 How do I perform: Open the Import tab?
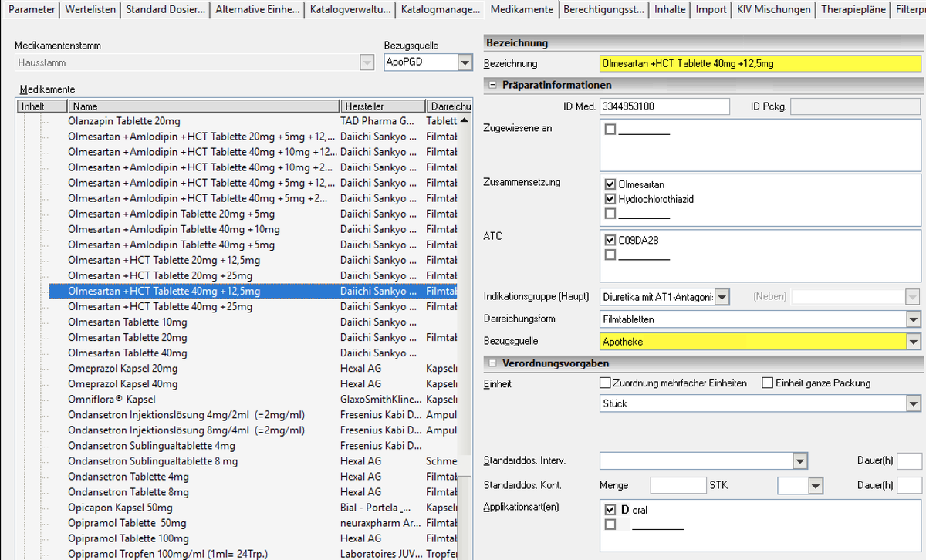tap(711, 9)
